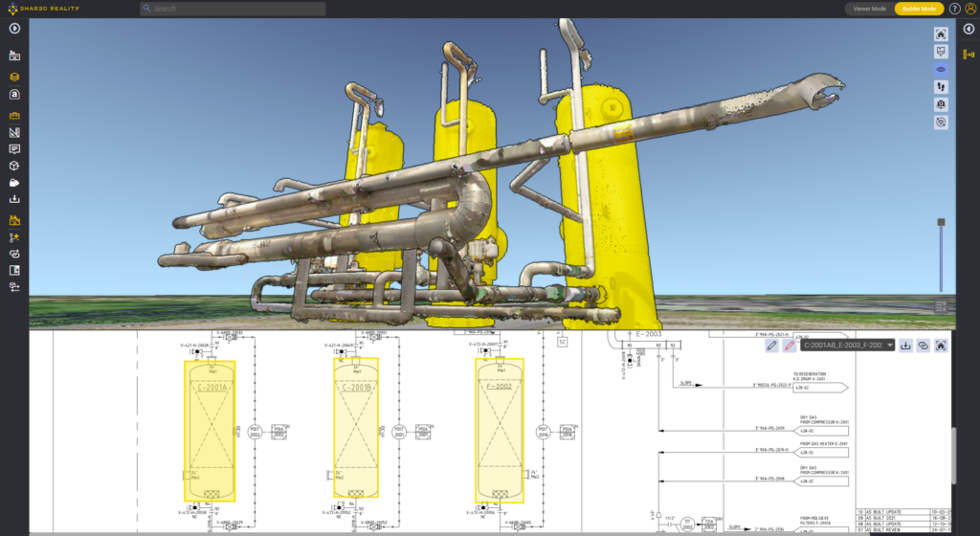
Task: Collapse the right panel with arrow icon
Action: [969, 29]
